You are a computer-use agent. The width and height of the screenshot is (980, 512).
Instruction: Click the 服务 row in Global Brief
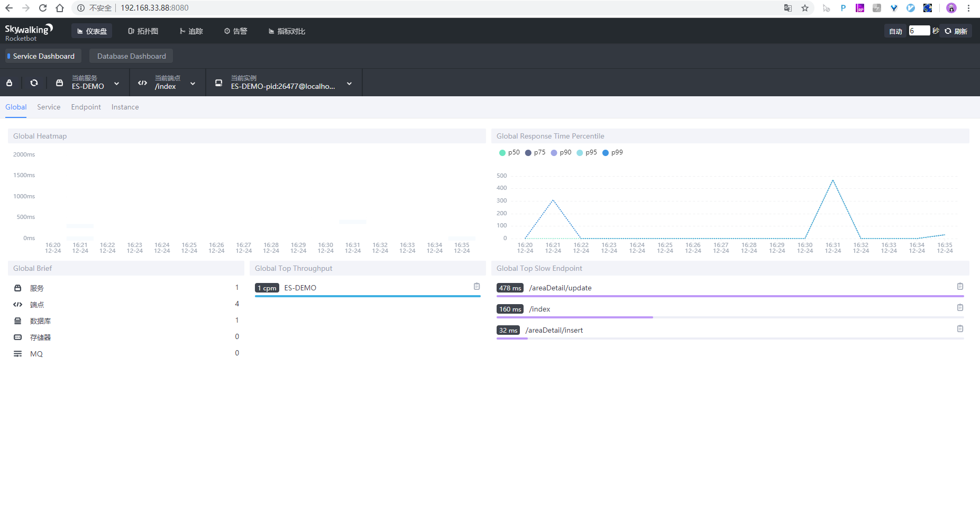[126, 288]
